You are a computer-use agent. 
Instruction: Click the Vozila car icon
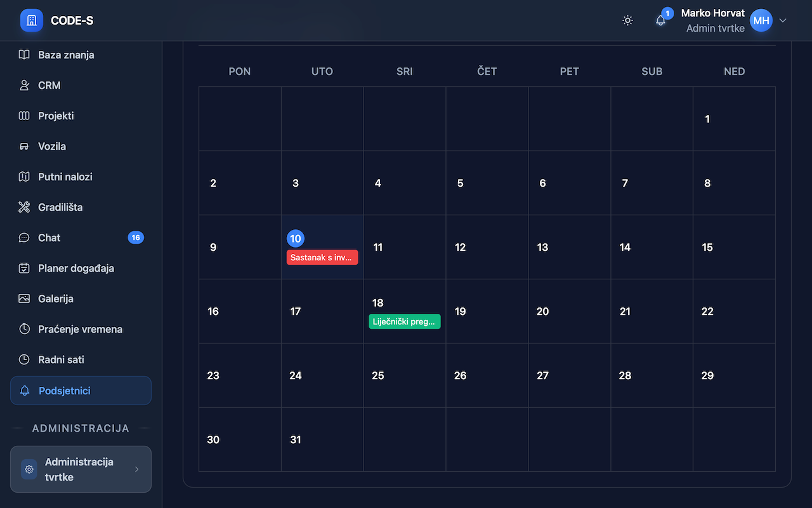[x=24, y=146]
